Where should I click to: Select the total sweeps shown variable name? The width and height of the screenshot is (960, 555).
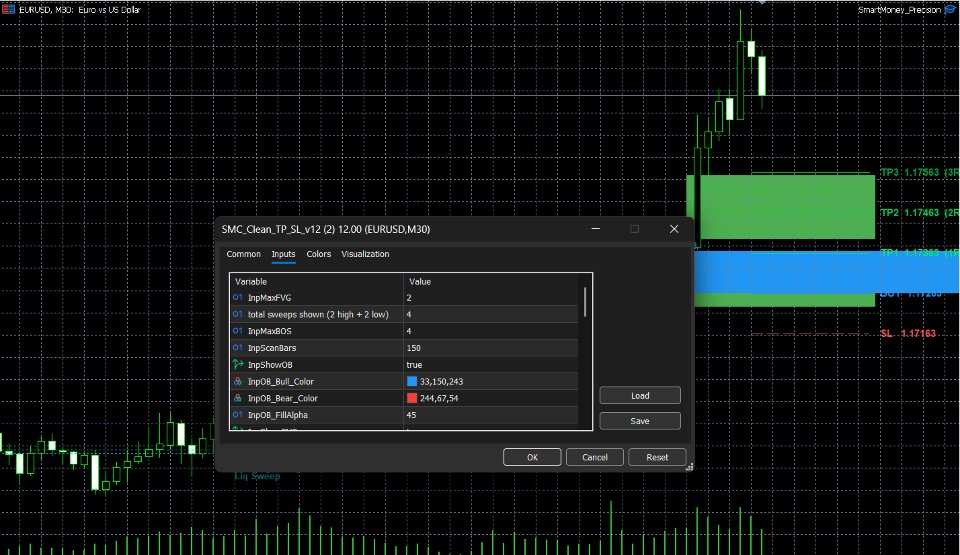[x=318, y=314]
